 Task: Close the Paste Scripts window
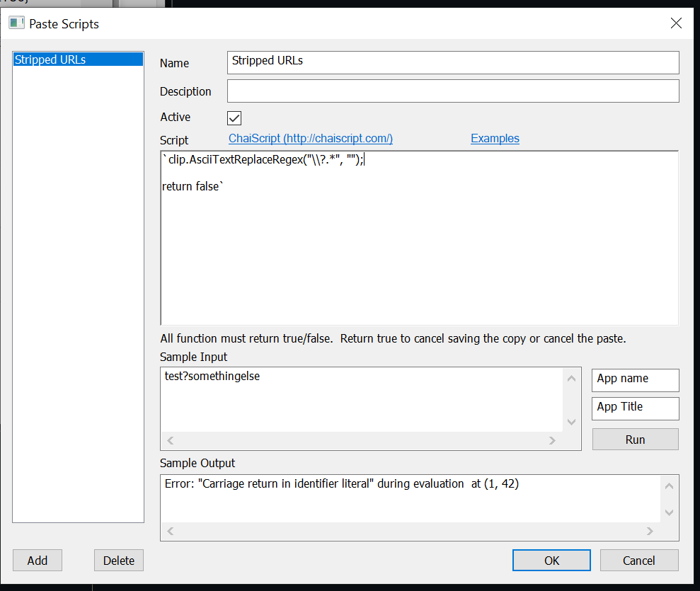[677, 23]
